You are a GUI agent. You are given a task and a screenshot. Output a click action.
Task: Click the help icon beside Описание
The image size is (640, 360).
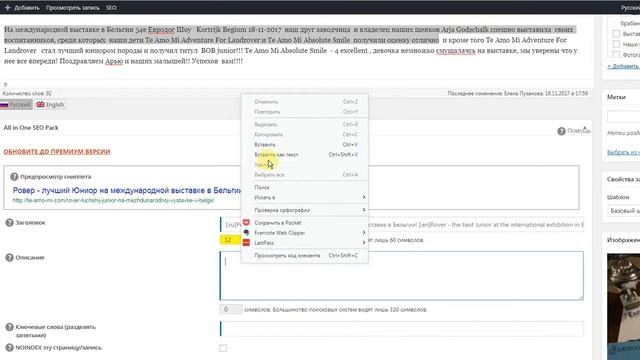(x=9, y=258)
